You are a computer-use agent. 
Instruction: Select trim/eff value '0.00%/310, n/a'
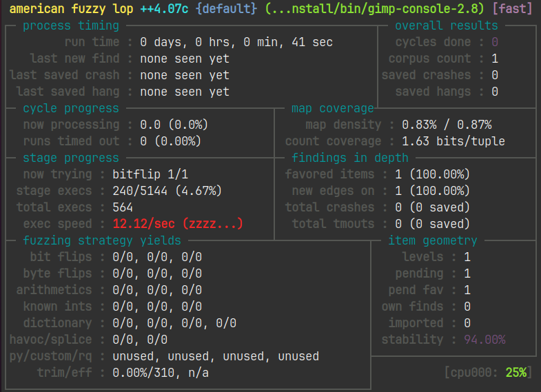tap(161, 373)
